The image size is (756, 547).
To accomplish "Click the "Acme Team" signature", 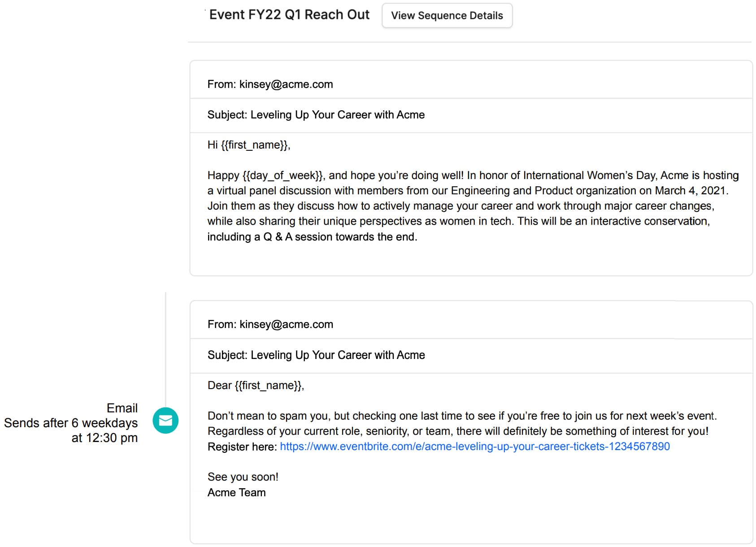I will [x=237, y=493].
